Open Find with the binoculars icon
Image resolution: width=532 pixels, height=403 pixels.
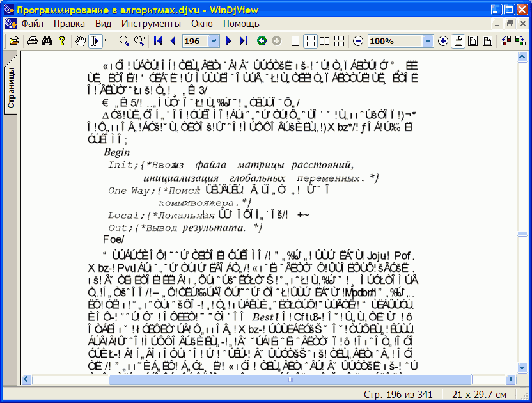[x=47, y=41]
